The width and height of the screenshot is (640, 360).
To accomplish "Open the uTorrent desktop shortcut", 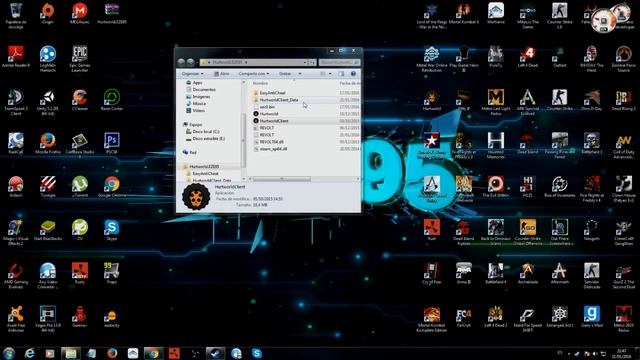I will (80, 187).
